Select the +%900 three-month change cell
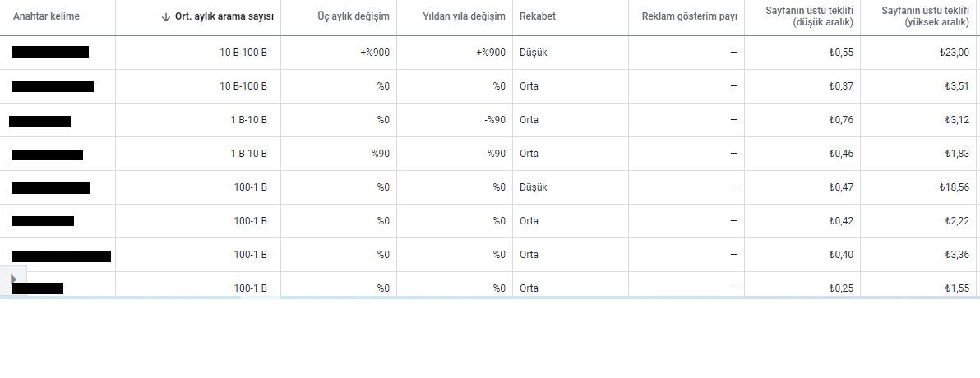The width and height of the screenshot is (980, 378). [374, 53]
